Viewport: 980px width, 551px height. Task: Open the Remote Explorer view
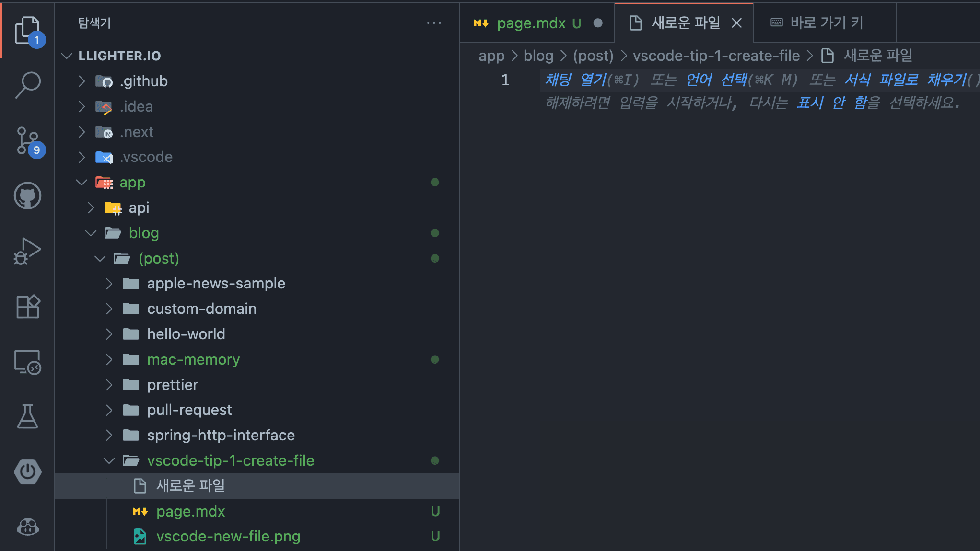27,362
